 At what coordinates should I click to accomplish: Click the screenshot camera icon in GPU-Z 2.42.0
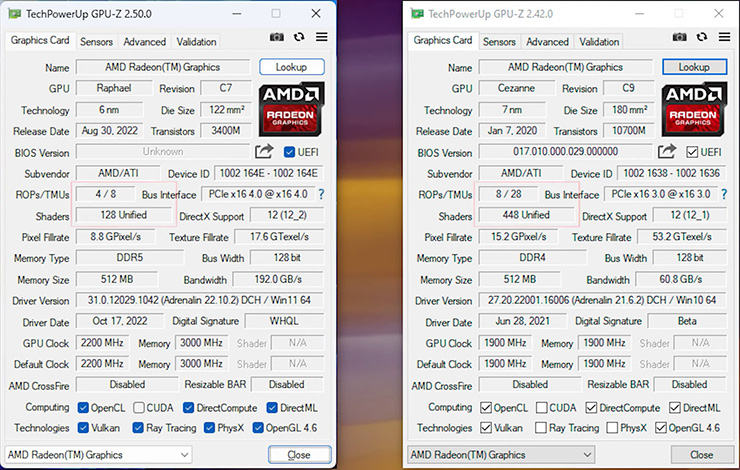(680, 37)
